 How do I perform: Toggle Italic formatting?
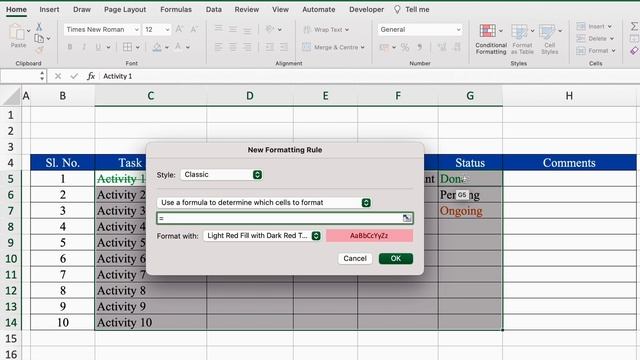click(x=84, y=47)
